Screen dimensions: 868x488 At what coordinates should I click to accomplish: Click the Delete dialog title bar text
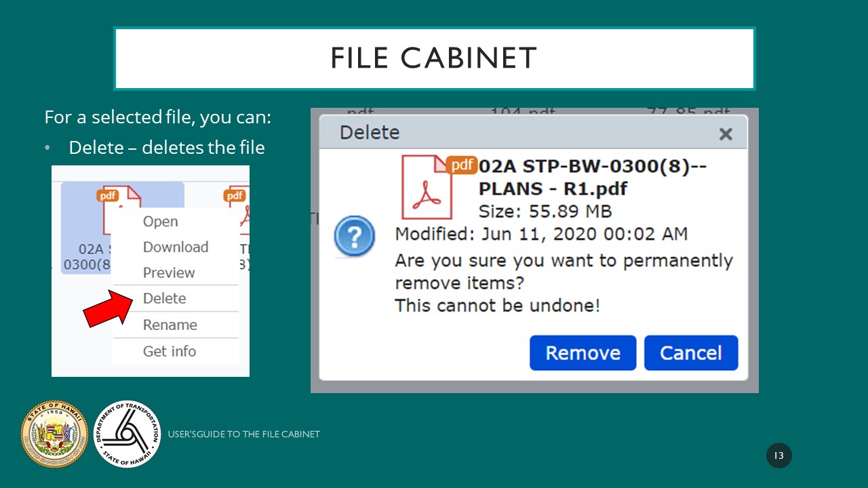(370, 132)
